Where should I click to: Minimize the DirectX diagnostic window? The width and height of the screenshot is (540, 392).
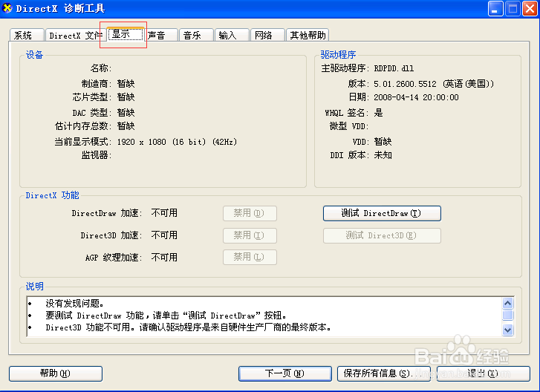(495, 9)
